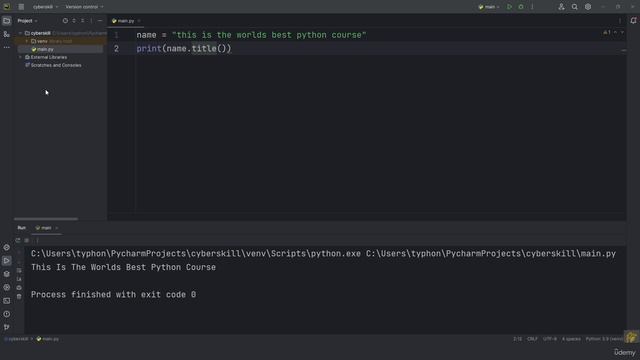Click the Project panel horizontal scrollbar

[x=46, y=219]
